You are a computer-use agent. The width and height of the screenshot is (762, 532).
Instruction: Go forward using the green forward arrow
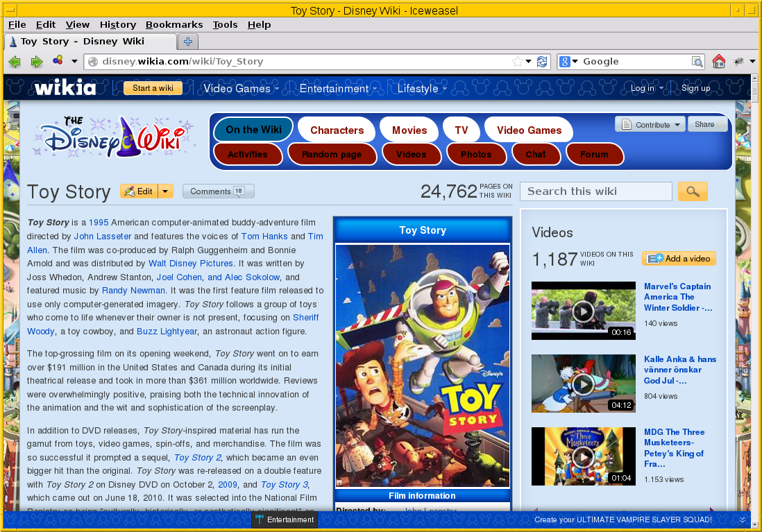36,61
